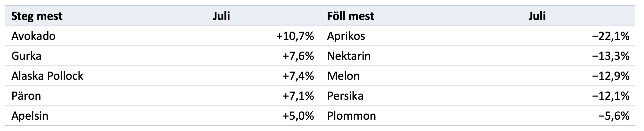Select the Apelsin cell
644x131 pixels.
[x=30, y=116]
